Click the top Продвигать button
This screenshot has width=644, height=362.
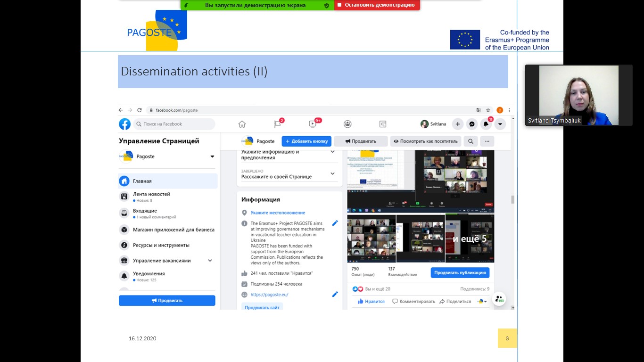pos(361,141)
